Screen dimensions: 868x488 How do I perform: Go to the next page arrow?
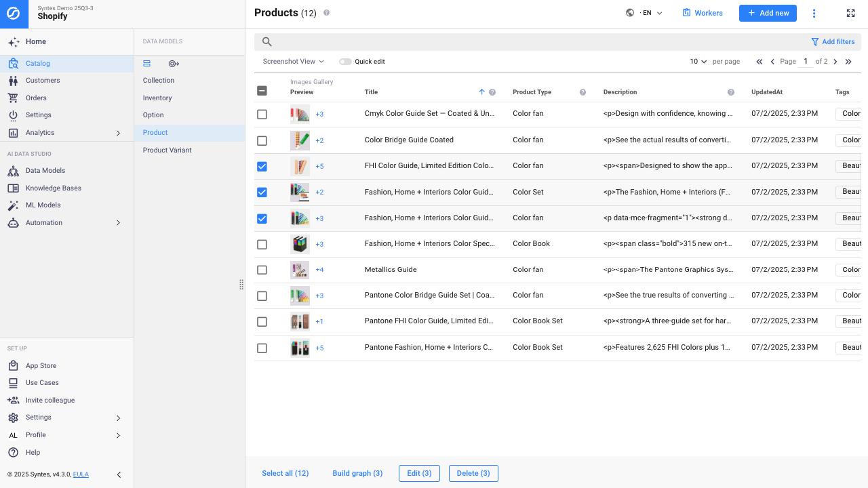[x=835, y=62]
